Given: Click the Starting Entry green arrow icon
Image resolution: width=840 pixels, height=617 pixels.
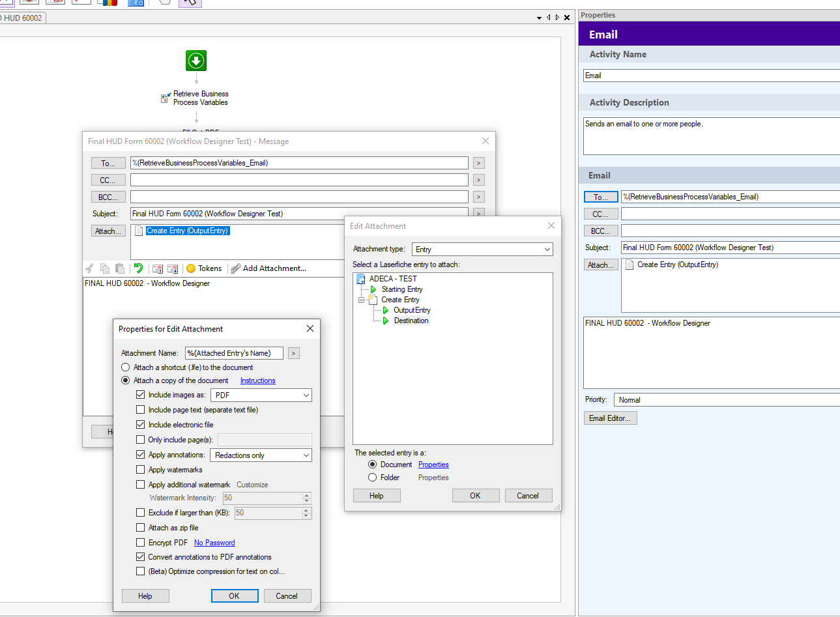Looking at the screenshot, I should coord(373,289).
